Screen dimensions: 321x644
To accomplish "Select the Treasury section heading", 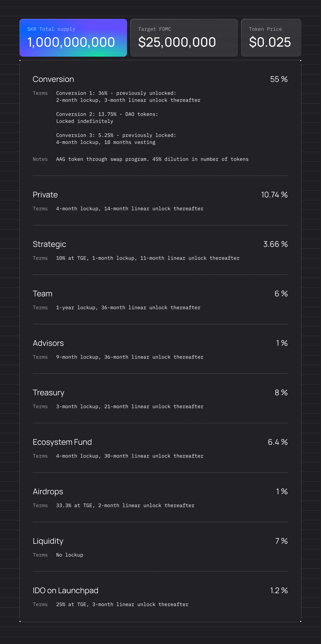I will pyautogui.click(x=48, y=393).
